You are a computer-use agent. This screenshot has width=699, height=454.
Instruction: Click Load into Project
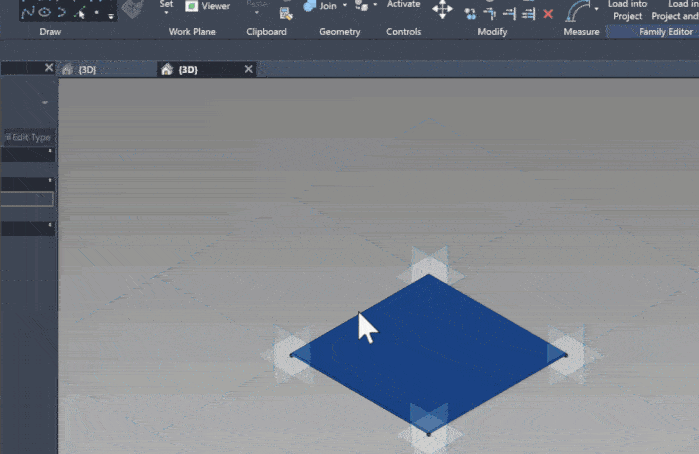tap(627, 10)
